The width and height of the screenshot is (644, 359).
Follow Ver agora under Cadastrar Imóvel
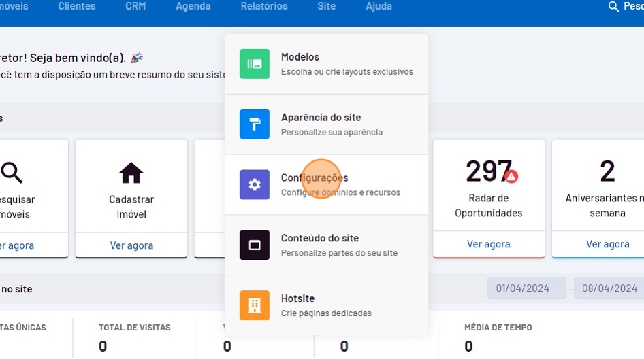(131, 245)
